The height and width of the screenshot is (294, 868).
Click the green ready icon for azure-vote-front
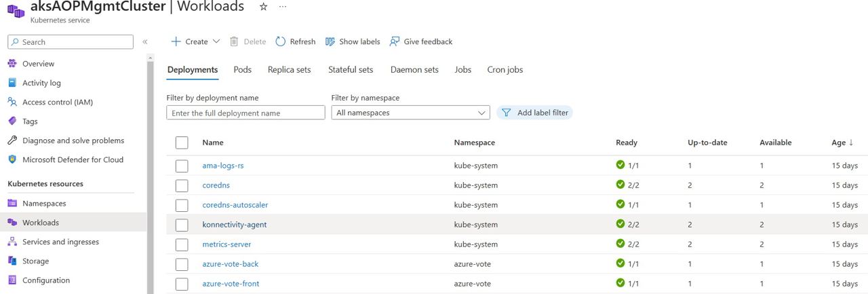coord(620,282)
